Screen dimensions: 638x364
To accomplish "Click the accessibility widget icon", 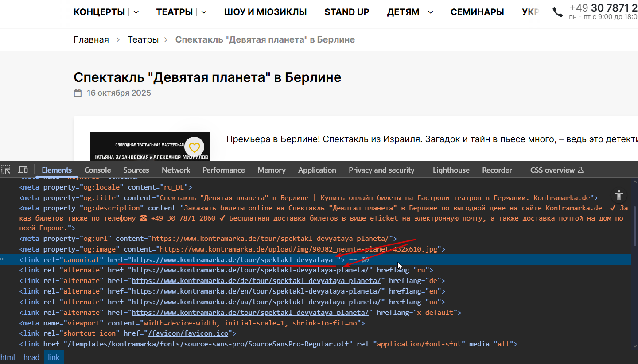I will tap(619, 195).
